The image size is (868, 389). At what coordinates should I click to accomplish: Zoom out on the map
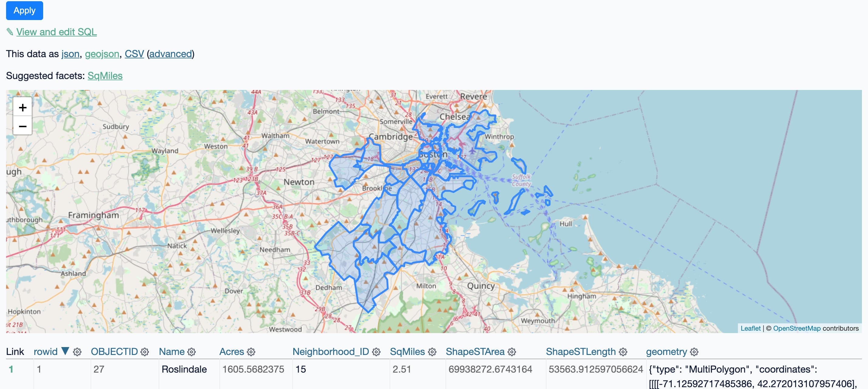pos(22,127)
